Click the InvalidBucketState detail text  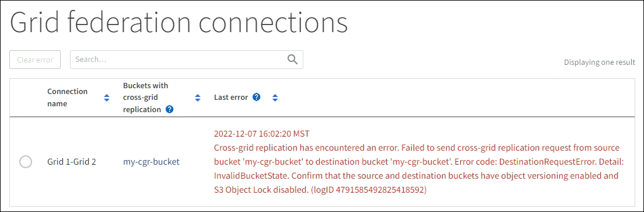pyautogui.click(x=243, y=176)
